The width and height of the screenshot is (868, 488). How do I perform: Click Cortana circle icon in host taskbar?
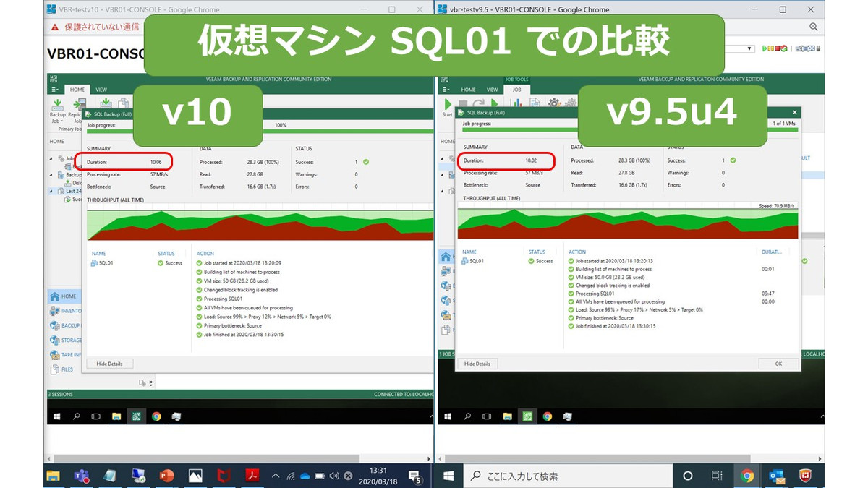pos(688,476)
